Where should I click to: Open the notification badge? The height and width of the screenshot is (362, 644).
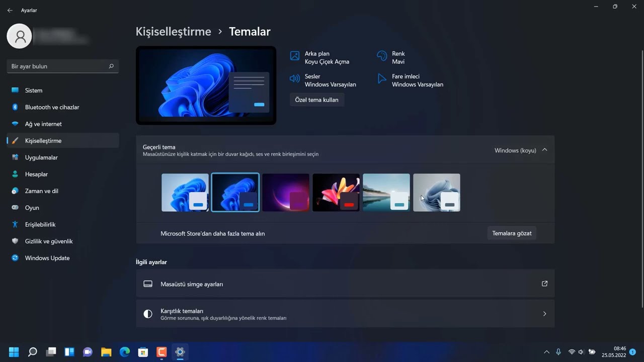click(x=632, y=352)
